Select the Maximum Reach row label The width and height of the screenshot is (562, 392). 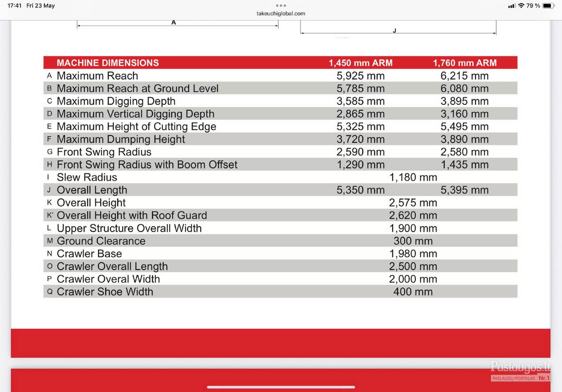coord(97,76)
